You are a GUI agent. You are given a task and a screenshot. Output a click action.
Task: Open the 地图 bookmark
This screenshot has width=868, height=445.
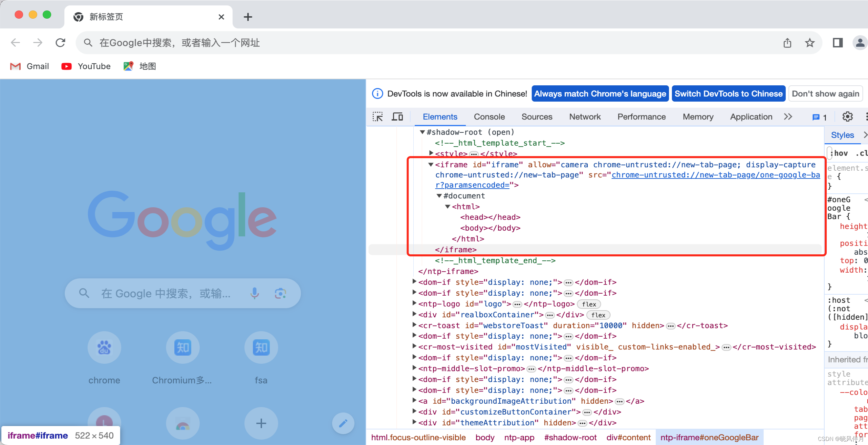pyautogui.click(x=140, y=66)
